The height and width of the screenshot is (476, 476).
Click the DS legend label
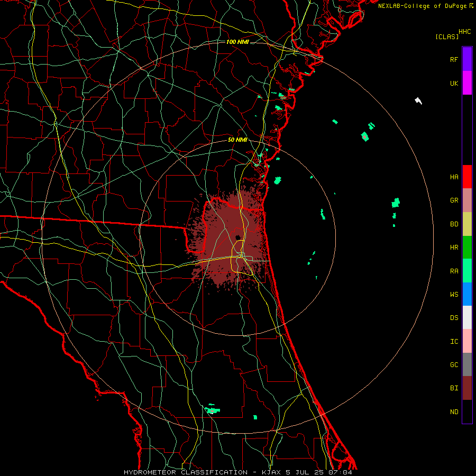(x=454, y=318)
